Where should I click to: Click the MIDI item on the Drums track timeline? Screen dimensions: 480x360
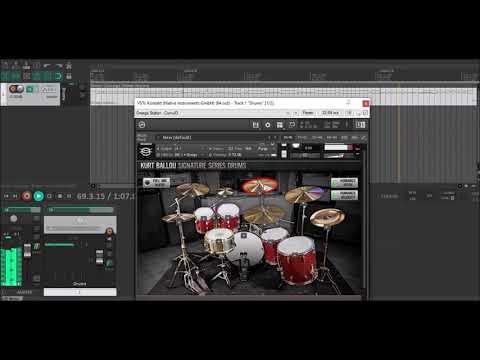click(x=283, y=96)
